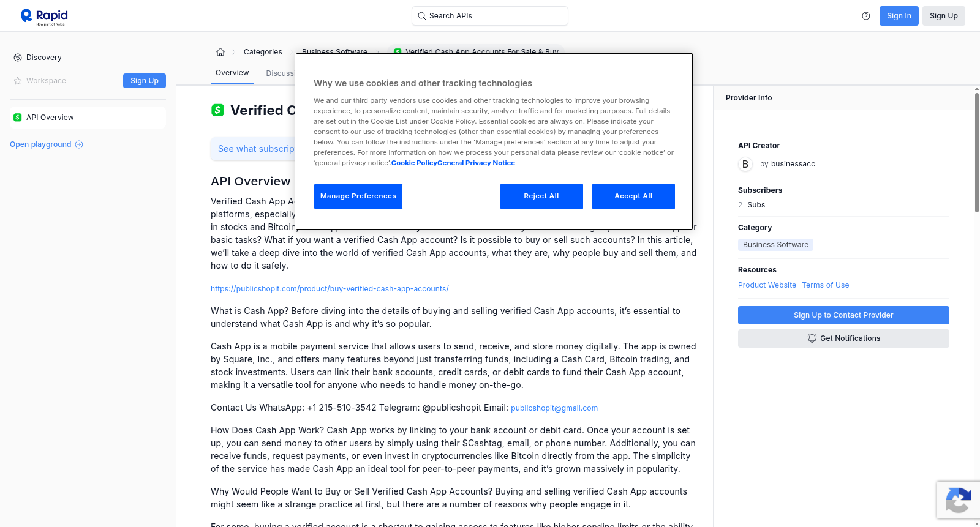This screenshot has height=527, width=980.
Task: Click the Business Software category tag
Action: point(775,245)
